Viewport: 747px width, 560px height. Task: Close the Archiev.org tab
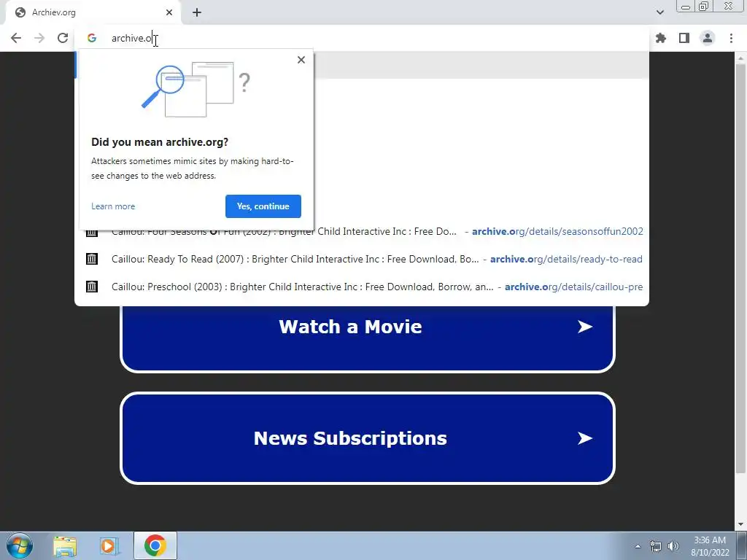169,12
